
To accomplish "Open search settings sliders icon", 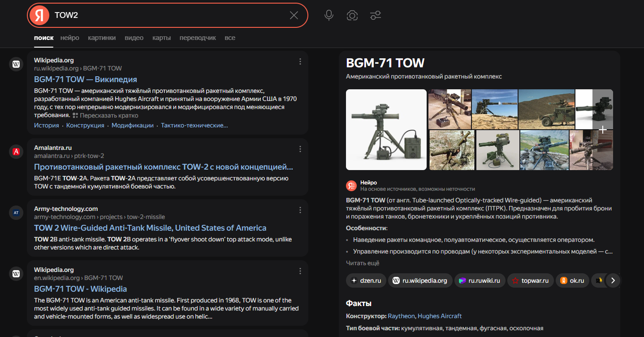I will tap(376, 15).
